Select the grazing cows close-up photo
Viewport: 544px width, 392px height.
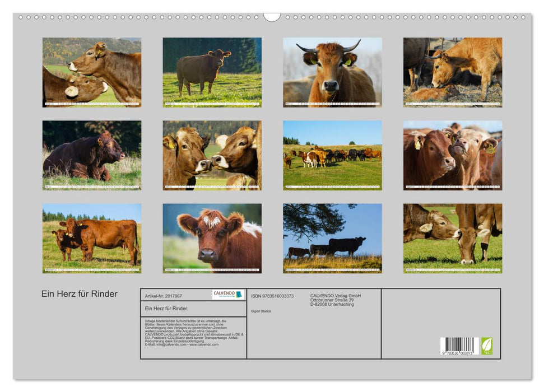[x=452, y=238]
